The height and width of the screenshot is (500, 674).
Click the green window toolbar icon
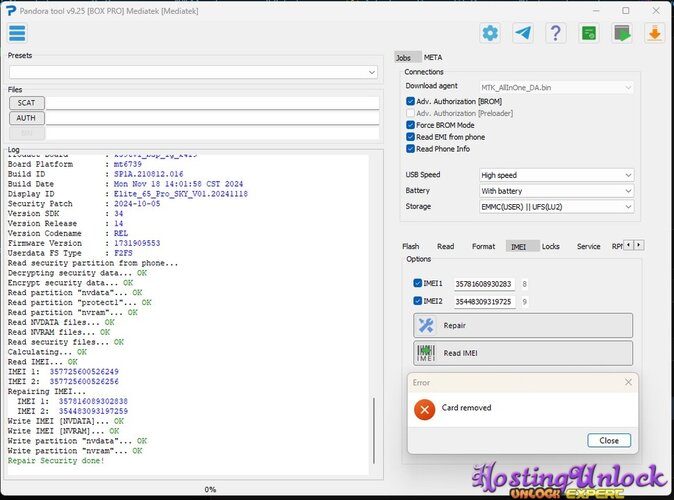(x=588, y=34)
